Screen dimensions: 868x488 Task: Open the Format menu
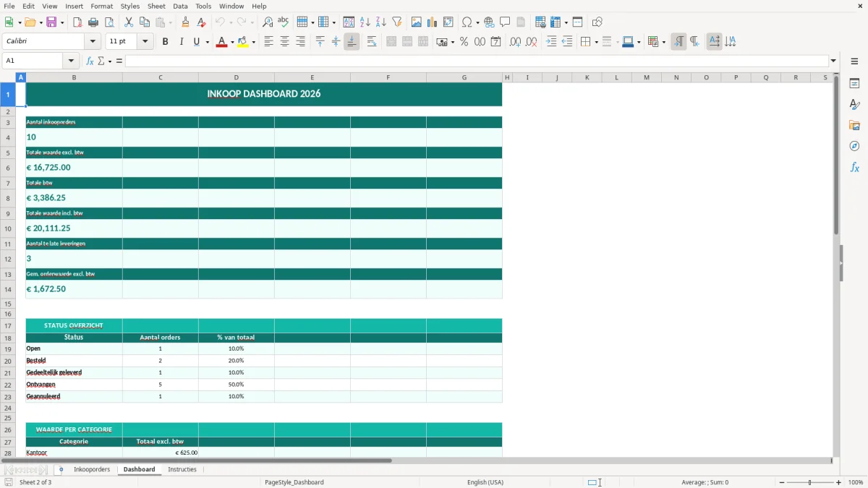point(102,6)
